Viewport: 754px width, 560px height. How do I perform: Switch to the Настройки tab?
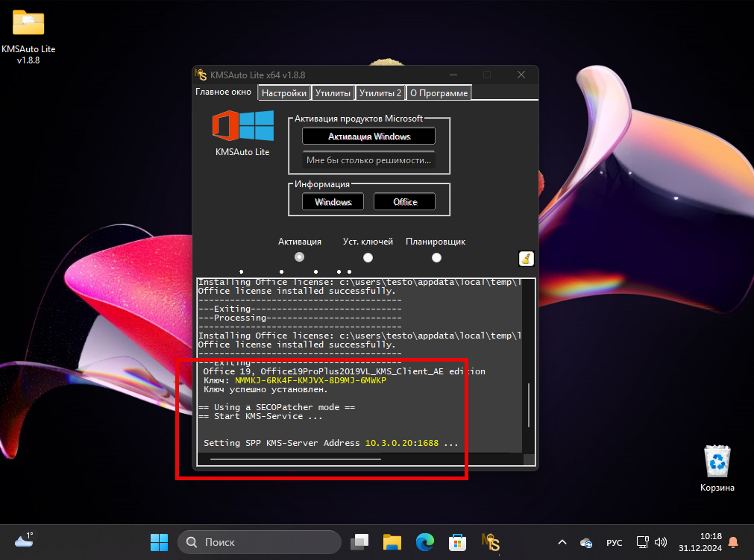[283, 92]
